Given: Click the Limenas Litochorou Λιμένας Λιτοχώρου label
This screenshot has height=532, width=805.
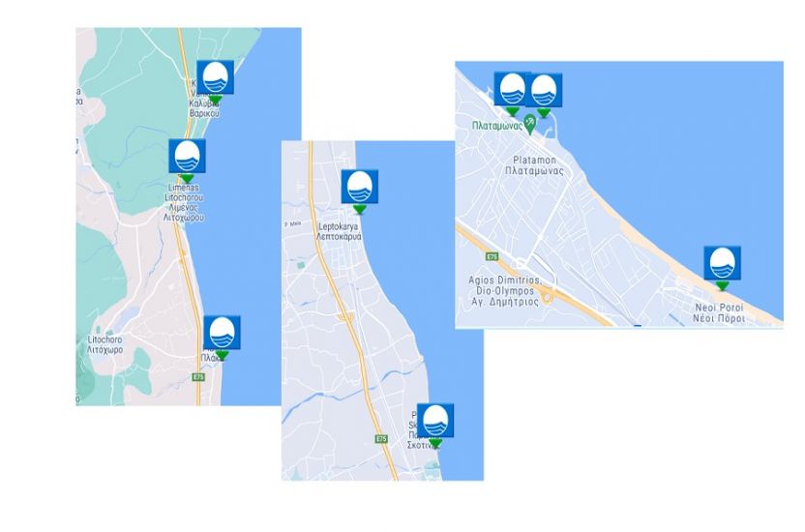Looking at the screenshot, I should coord(184,202).
